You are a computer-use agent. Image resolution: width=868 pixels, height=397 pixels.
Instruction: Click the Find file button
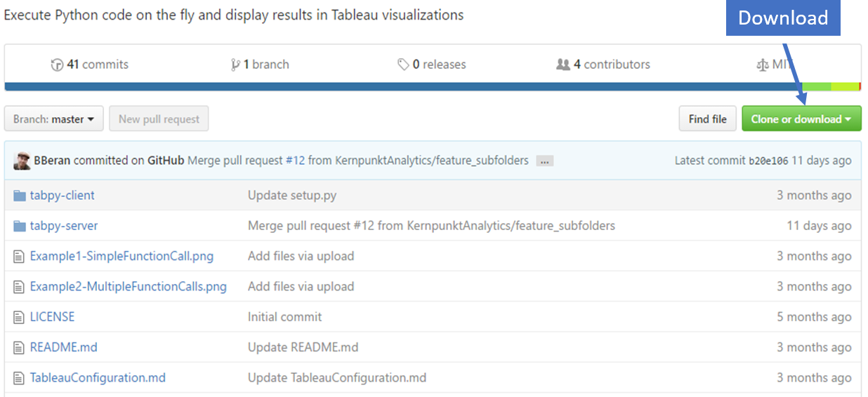coord(707,119)
